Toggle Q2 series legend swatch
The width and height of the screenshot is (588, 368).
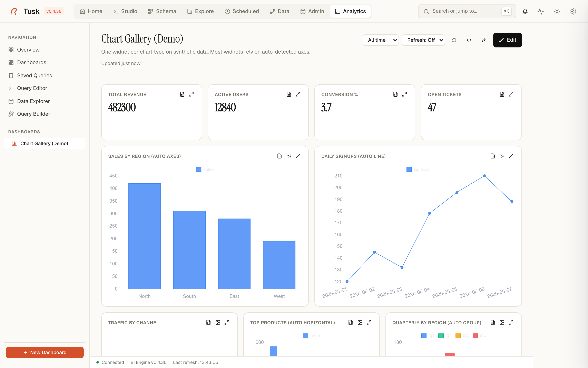pyautogui.click(x=441, y=336)
